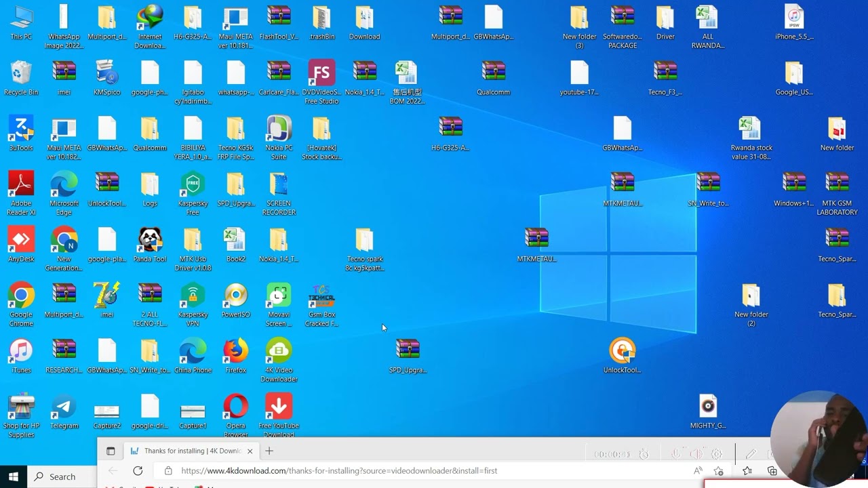Select the Rwanda stock value spreadsheet
Viewport: 868px width, 488px height.
(751, 138)
